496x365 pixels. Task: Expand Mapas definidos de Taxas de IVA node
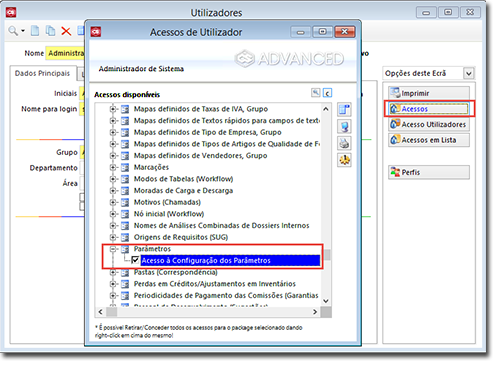[113, 109]
